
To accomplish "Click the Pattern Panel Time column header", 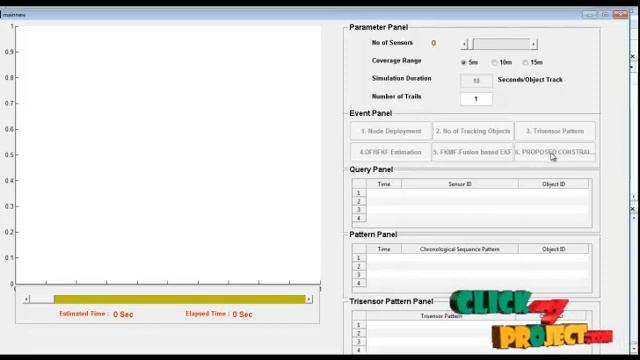I will [x=384, y=249].
